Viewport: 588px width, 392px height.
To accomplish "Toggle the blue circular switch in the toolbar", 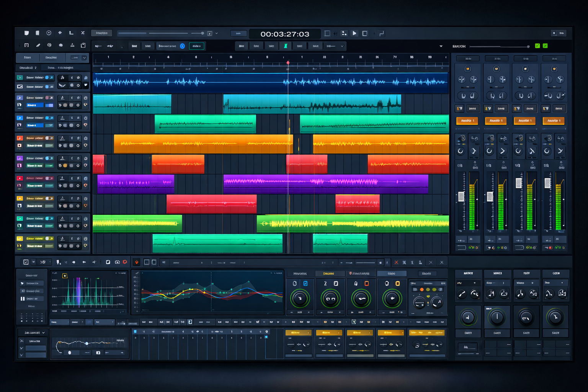I will (183, 46).
